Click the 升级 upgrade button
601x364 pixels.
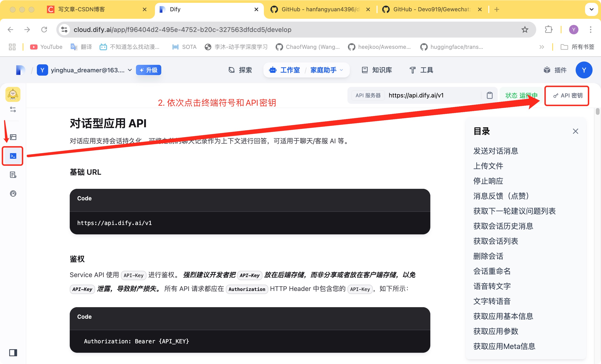pos(149,70)
